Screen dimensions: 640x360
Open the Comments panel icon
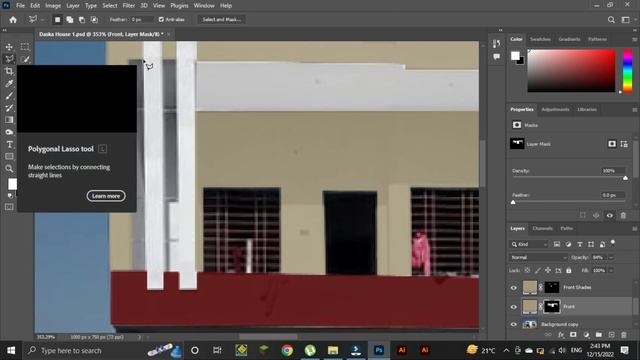click(496, 57)
